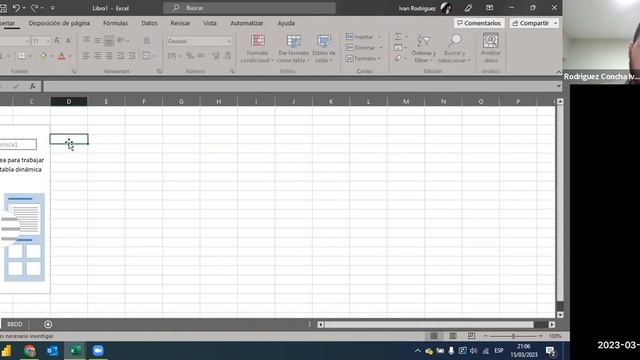
Task: Open Disposición de página tab
Action: click(59, 23)
